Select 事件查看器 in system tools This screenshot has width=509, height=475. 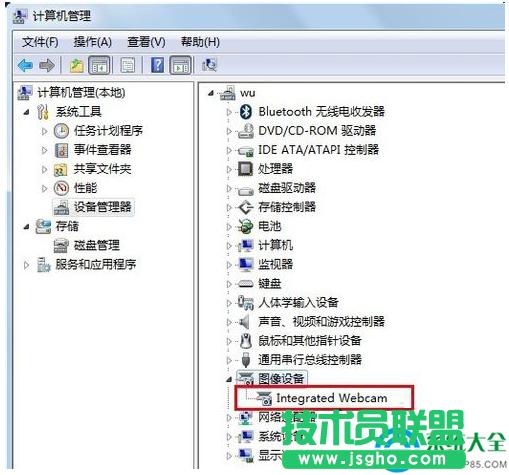pos(102,150)
